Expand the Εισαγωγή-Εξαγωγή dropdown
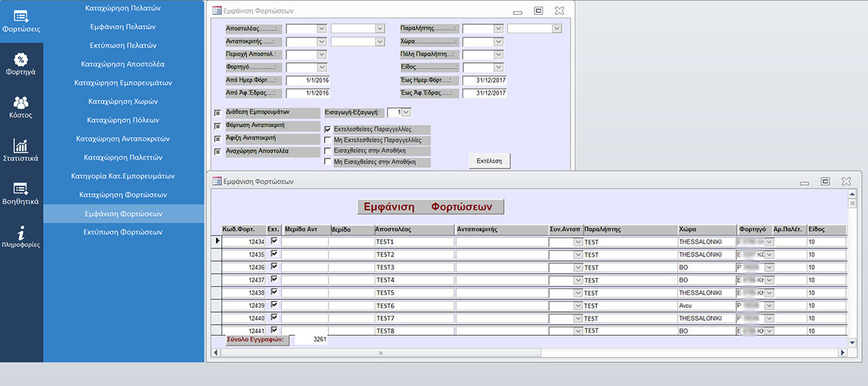The width and height of the screenshot is (868, 386). click(x=406, y=112)
